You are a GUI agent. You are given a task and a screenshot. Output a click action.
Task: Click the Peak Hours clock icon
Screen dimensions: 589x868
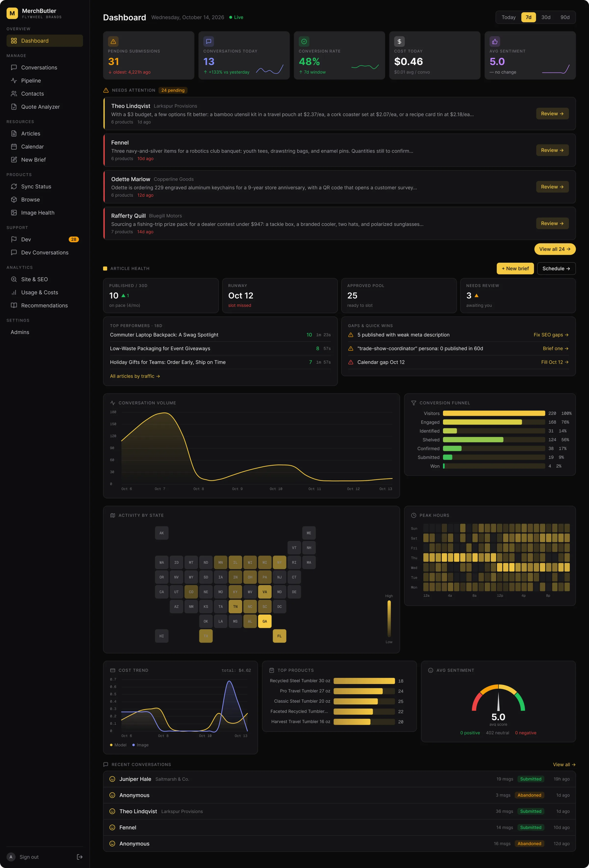(x=414, y=515)
